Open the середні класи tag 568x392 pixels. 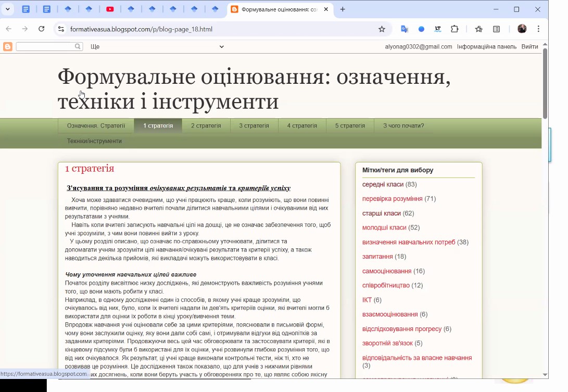(x=383, y=184)
